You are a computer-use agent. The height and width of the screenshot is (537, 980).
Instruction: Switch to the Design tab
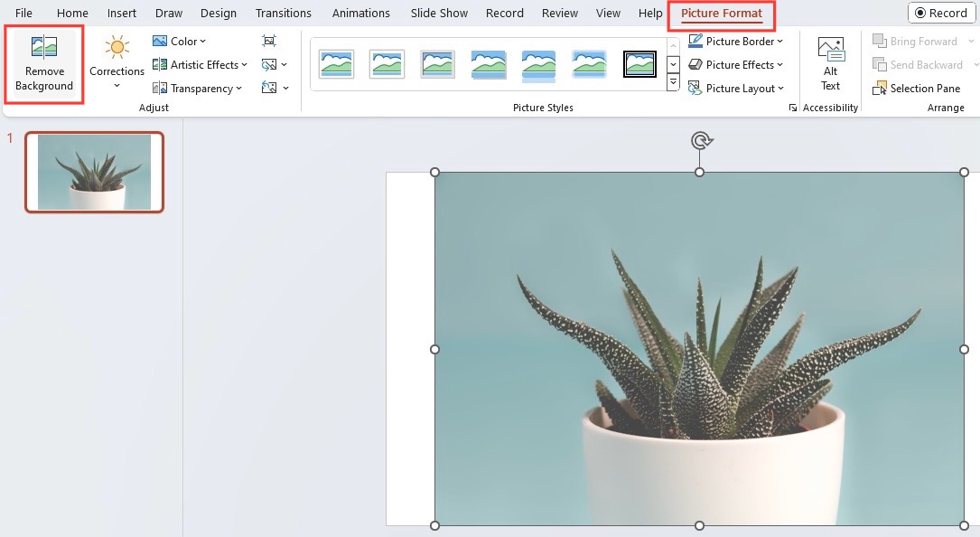point(218,13)
